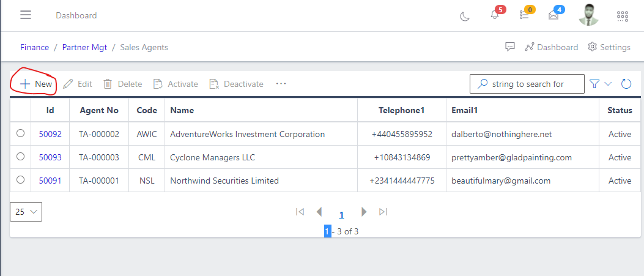Click the +10843134869 telephone cell
Image resolution: width=644 pixels, height=276 pixels.
402,157
